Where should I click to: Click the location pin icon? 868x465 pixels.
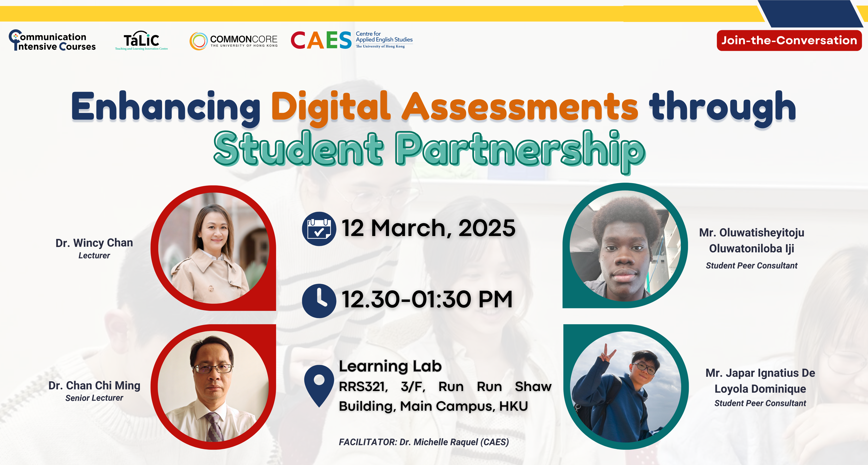point(319,386)
